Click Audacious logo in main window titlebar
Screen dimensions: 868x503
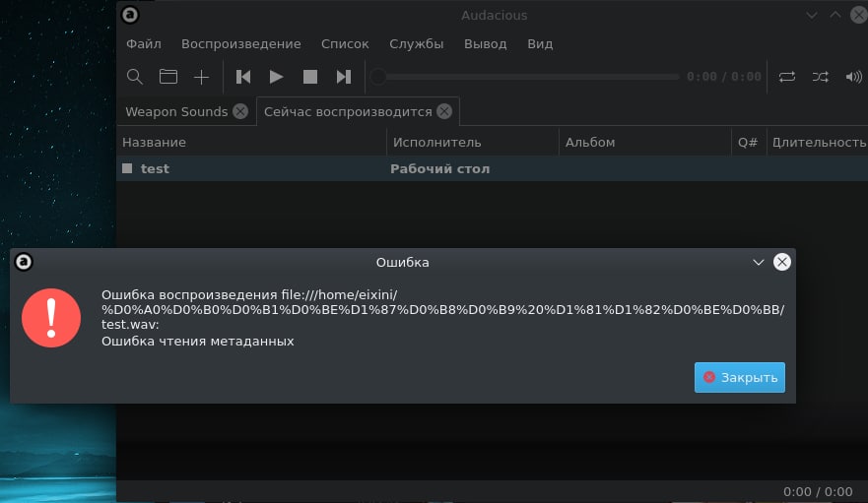point(130,15)
